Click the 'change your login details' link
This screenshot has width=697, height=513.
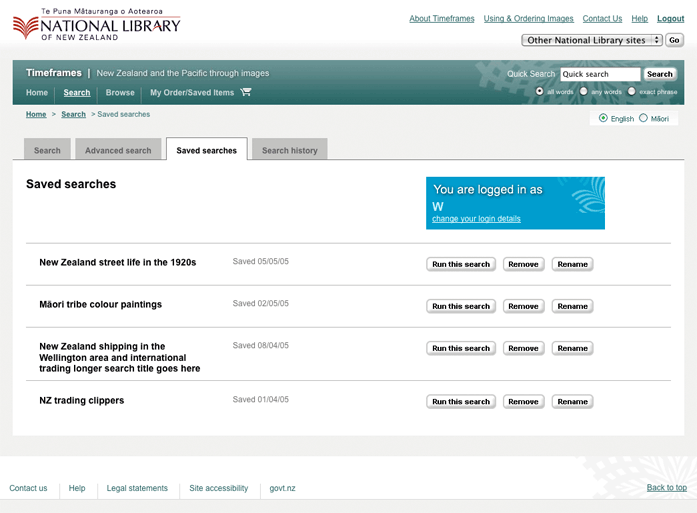pos(476,219)
